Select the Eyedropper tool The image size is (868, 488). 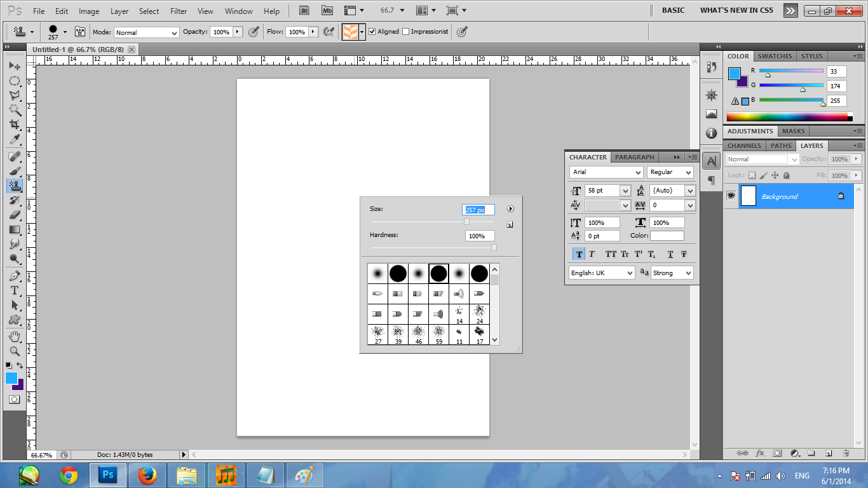click(x=14, y=140)
